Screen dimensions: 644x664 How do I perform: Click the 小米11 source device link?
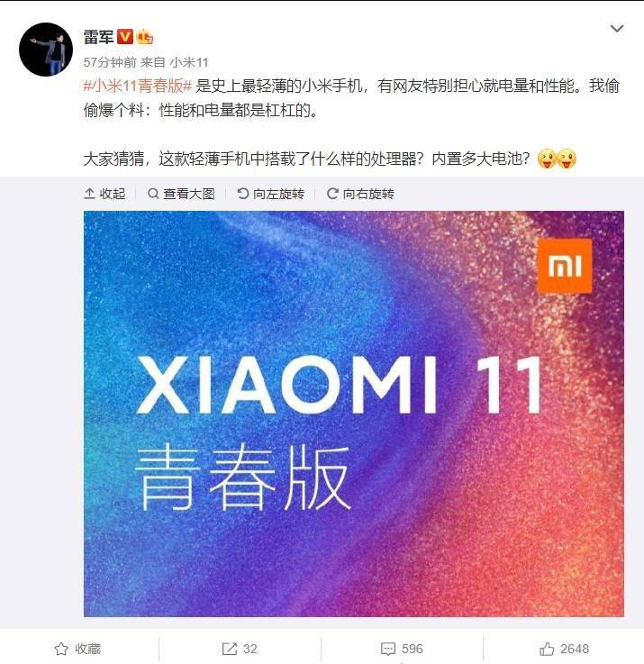189,63
